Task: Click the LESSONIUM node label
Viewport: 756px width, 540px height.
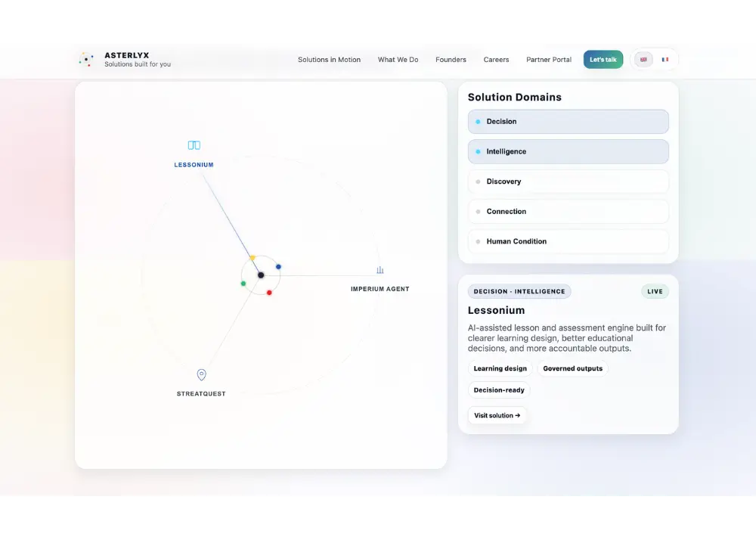Action: click(x=194, y=165)
